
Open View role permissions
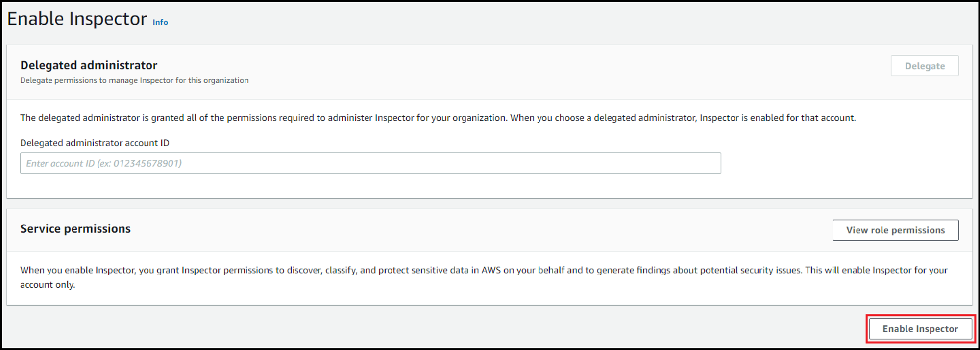pos(895,230)
